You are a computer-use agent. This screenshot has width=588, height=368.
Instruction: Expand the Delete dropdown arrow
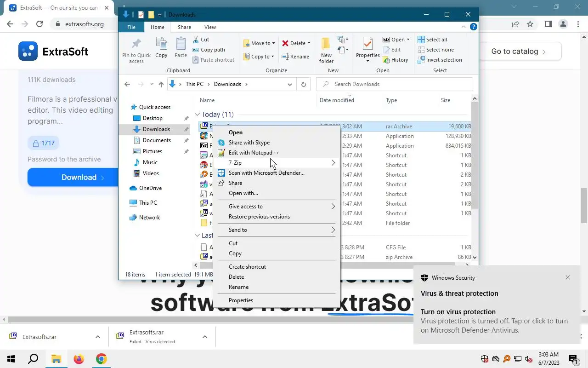point(309,43)
